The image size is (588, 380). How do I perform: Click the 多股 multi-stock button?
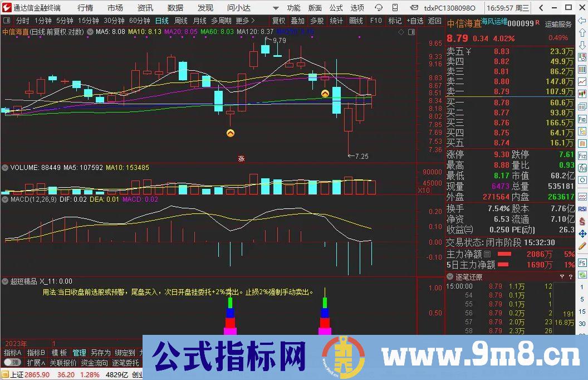[x=317, y=21]
